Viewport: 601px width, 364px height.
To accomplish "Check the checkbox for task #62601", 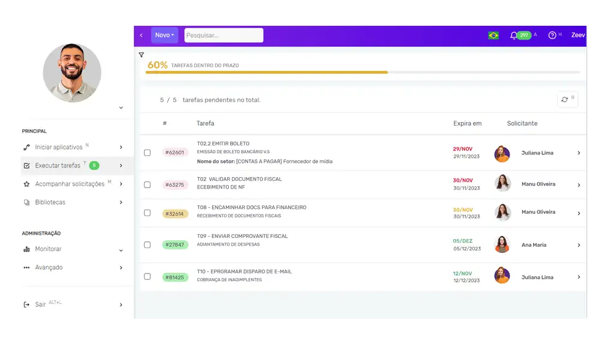I will tap(147, 153).
